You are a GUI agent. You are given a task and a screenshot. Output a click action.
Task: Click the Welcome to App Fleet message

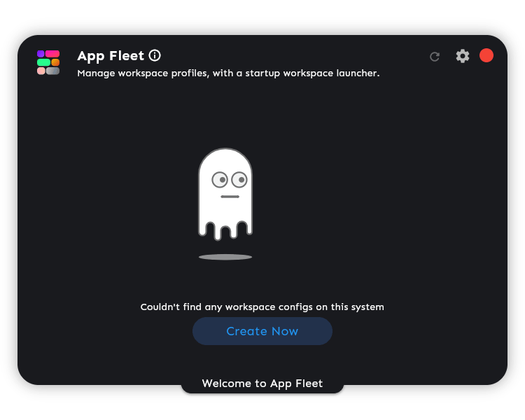262,383
